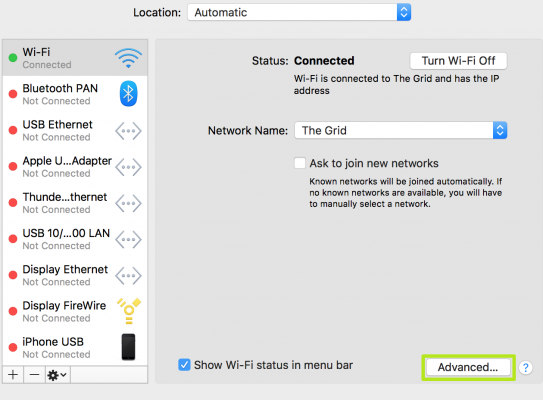543x400 pixels.
Task: Select USB Ethernet service row
Action: pyautogui.click(x=75, y=130)
